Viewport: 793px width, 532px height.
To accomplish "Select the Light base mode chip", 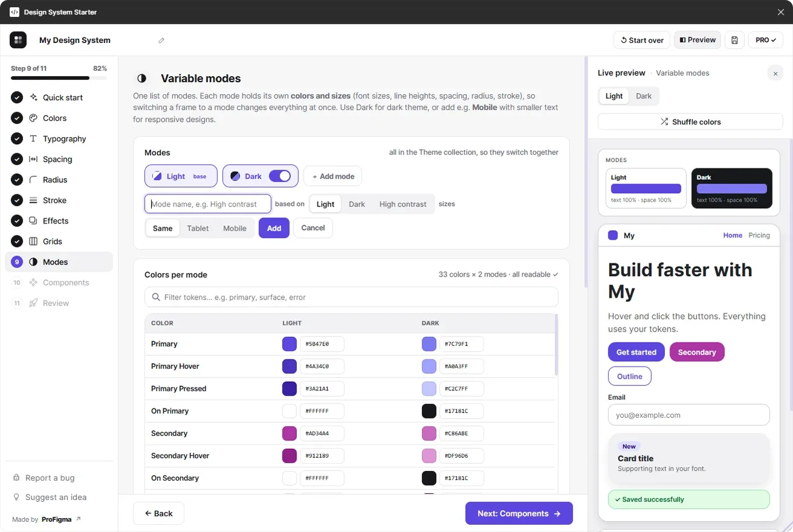I will 181,176.
